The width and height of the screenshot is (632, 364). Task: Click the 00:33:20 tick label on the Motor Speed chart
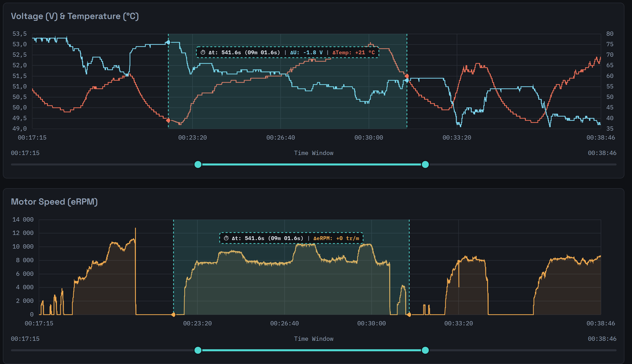[x=458, y=324]
